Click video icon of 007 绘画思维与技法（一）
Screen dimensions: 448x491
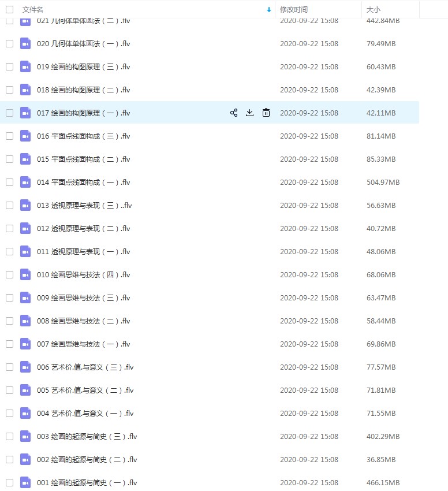tap(25, 344)
